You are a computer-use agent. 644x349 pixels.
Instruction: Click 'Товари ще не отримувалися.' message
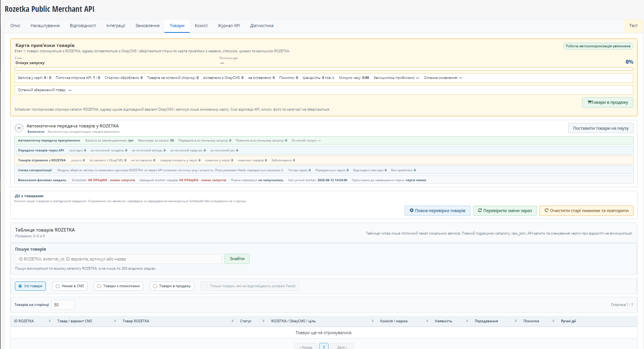[324, 333]
